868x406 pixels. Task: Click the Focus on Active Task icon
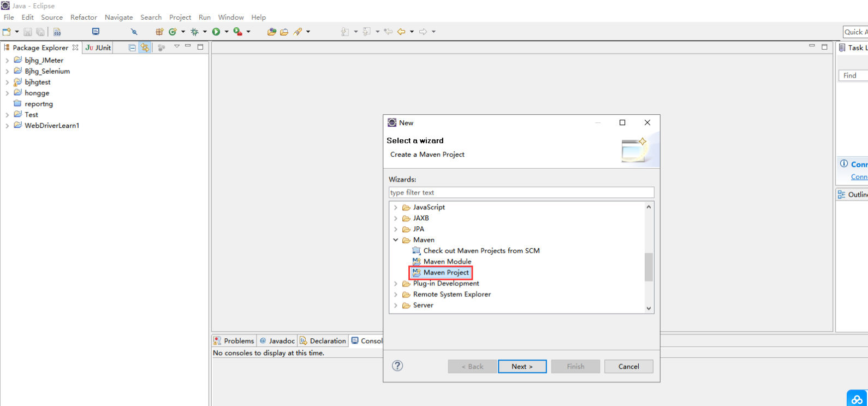pos(162,48)
